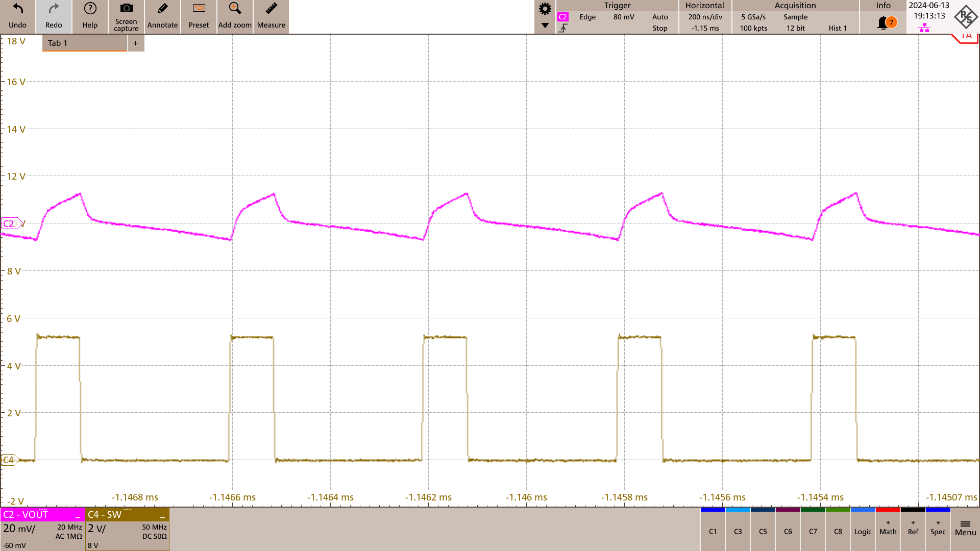Click the -1.15 ms horizontal position value
This screenshot has height=551, width=980.
tap(705, 28)
